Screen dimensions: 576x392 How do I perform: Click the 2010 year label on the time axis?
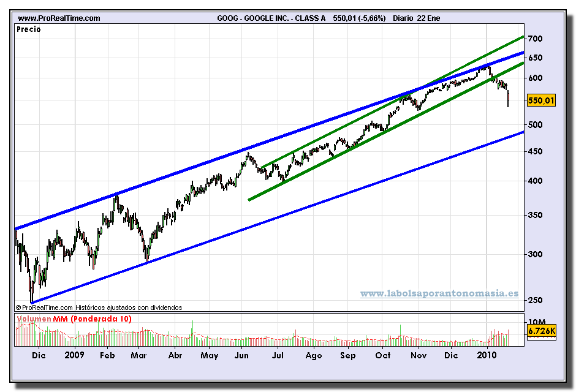tap(487, 355)
